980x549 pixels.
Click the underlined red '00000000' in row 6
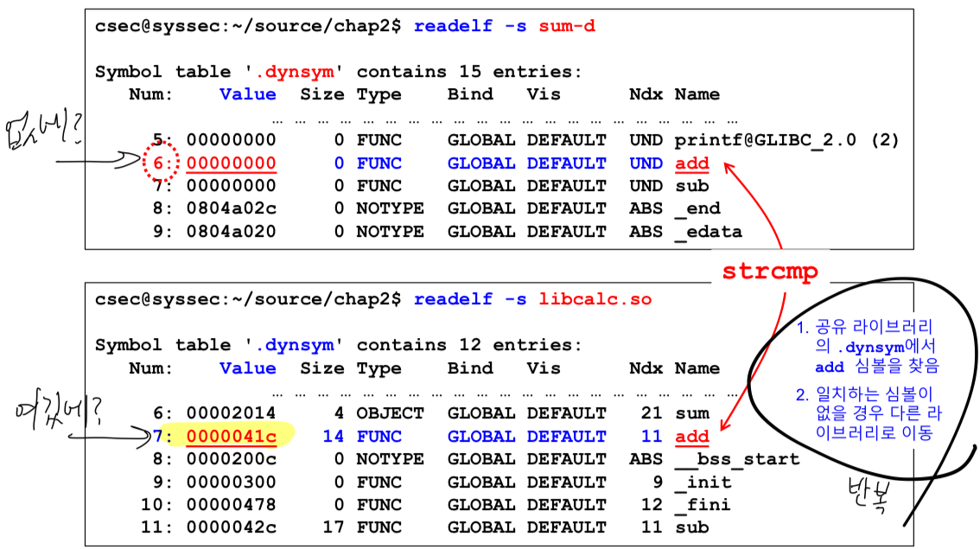tap(232, 163)
